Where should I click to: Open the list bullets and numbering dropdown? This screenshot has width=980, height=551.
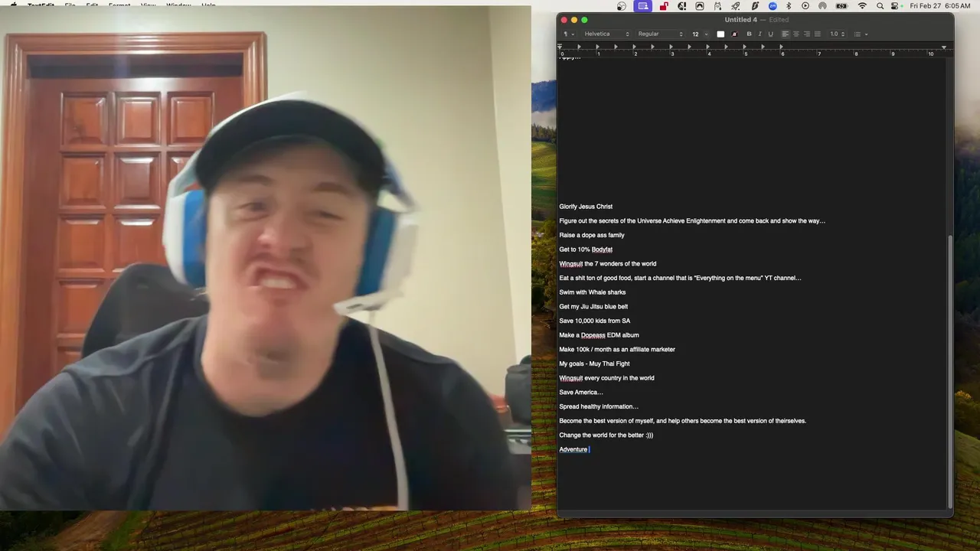pos(861,34)
